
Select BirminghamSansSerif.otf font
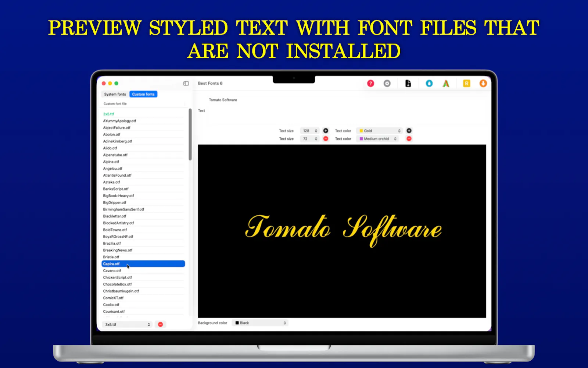143,209
